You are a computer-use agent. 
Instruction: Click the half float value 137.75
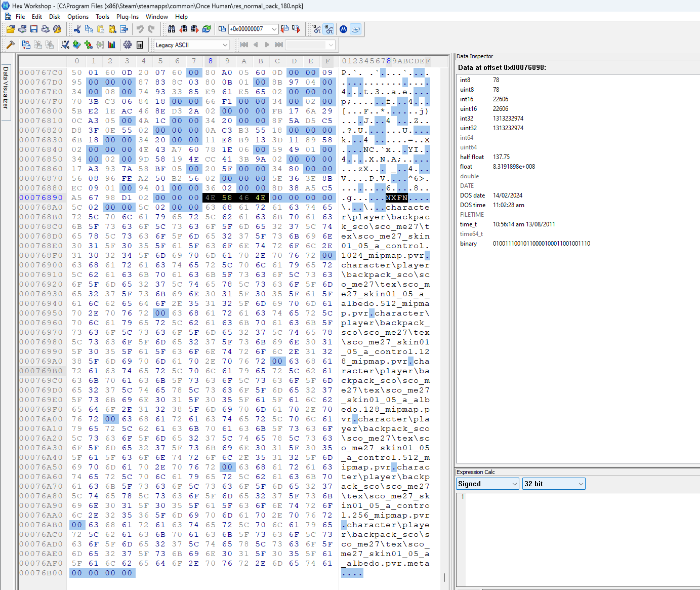pyautogui.click(x=501, y=157)
